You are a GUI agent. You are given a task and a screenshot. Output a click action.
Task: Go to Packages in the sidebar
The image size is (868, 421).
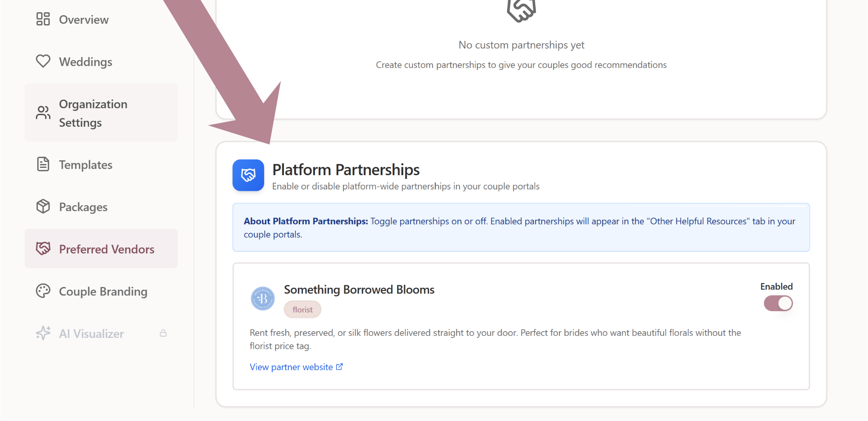click(83, 207)
